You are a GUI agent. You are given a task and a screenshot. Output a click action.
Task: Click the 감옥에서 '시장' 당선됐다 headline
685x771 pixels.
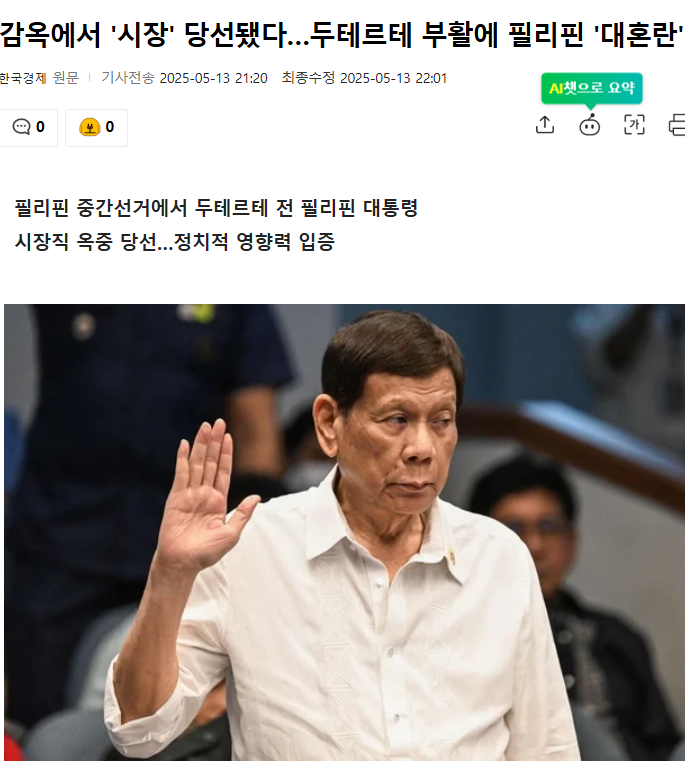coord(342,34)
